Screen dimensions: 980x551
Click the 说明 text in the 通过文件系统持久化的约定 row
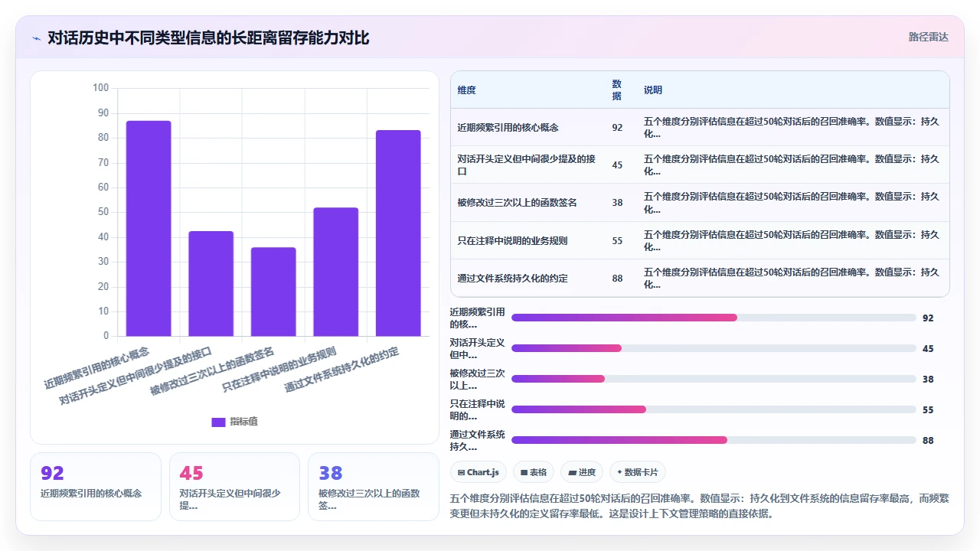click(x=792, y=278)
